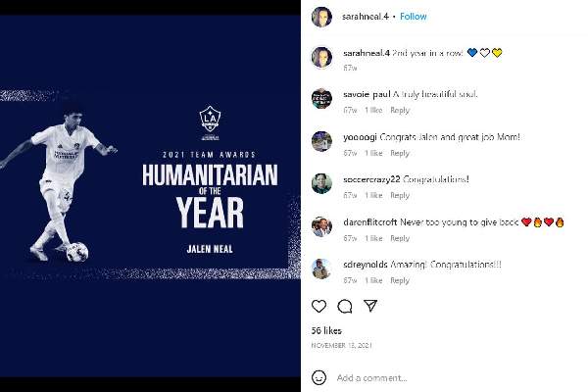Open the emoji picker smiley icon
This screenshot has height=392, width=588.
[318, 377]
